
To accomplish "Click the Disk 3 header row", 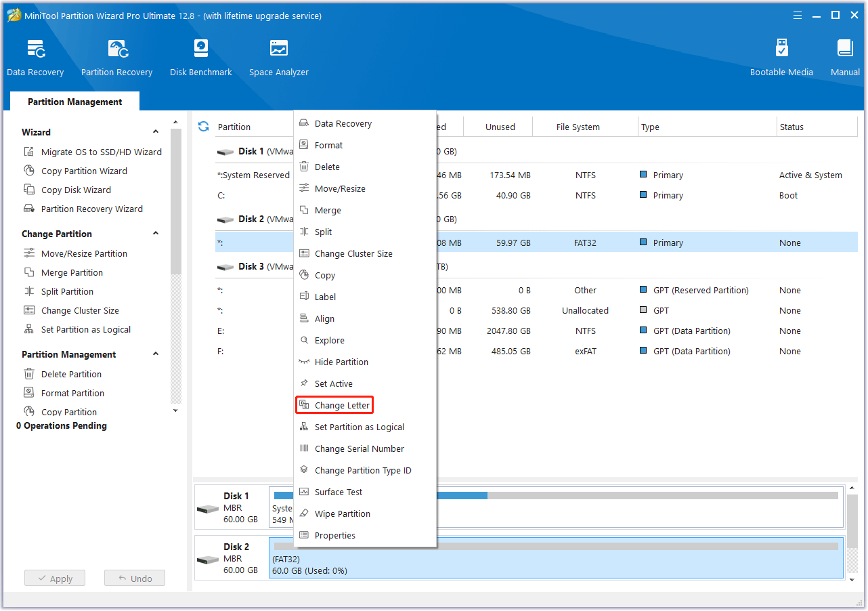I will (x=536, y=266).
